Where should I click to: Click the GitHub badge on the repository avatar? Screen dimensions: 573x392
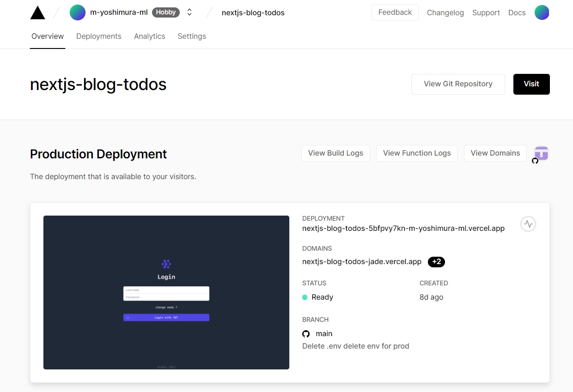point(535,161)
